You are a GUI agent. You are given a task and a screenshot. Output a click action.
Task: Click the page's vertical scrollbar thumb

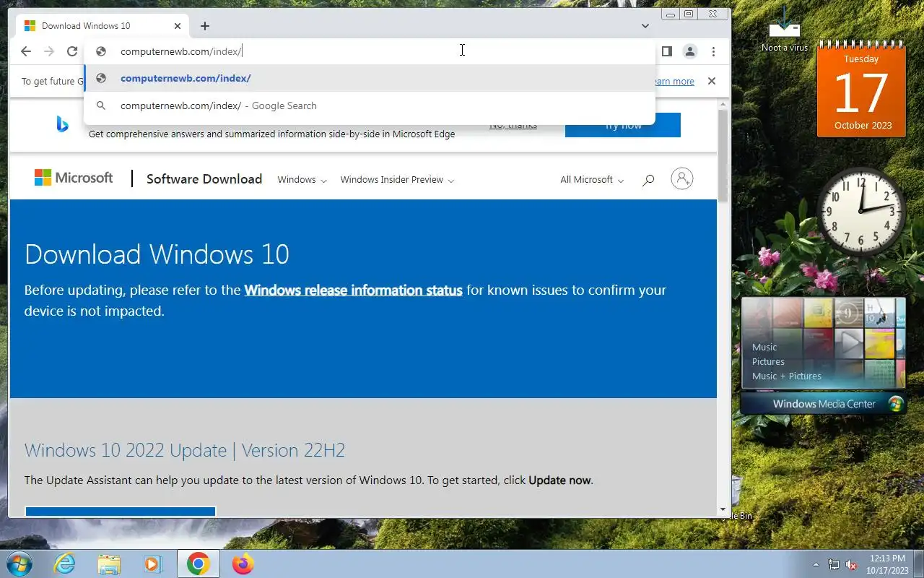723,155
